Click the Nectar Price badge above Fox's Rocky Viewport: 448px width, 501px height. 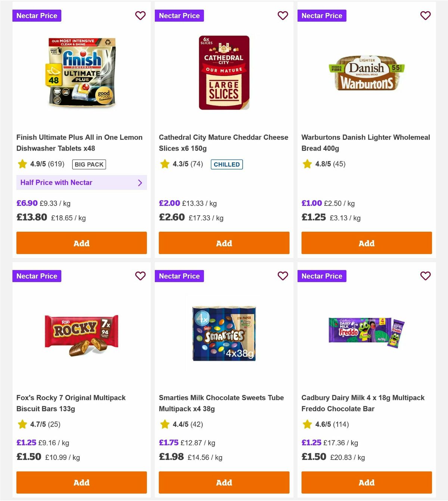[x=37, y=276]
